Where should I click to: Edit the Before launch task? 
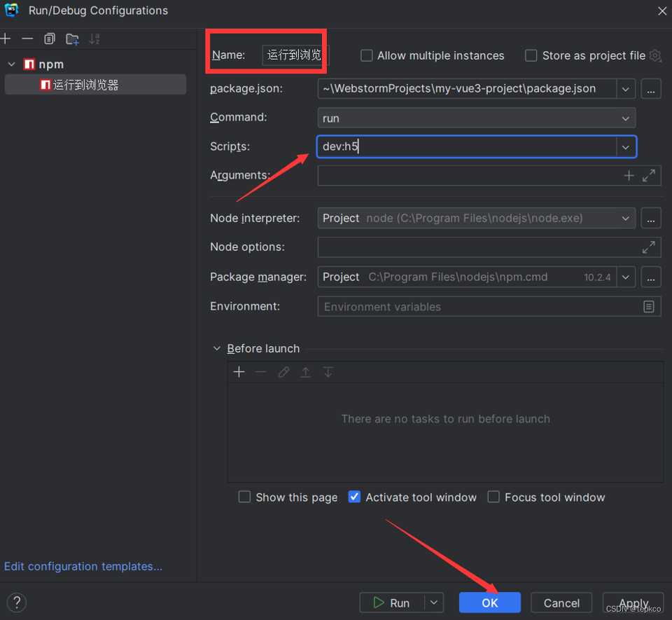pyautogui.click(x=283, y=372)
